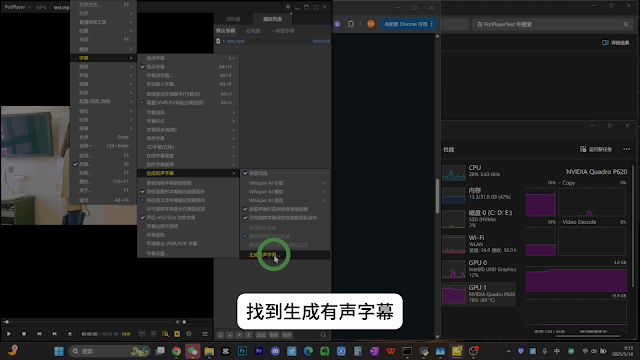Expand Whisper AI 语言 submenu
The height and width of the screenshot is (360, 640).
pyautogui.click(x=285, y=200)
